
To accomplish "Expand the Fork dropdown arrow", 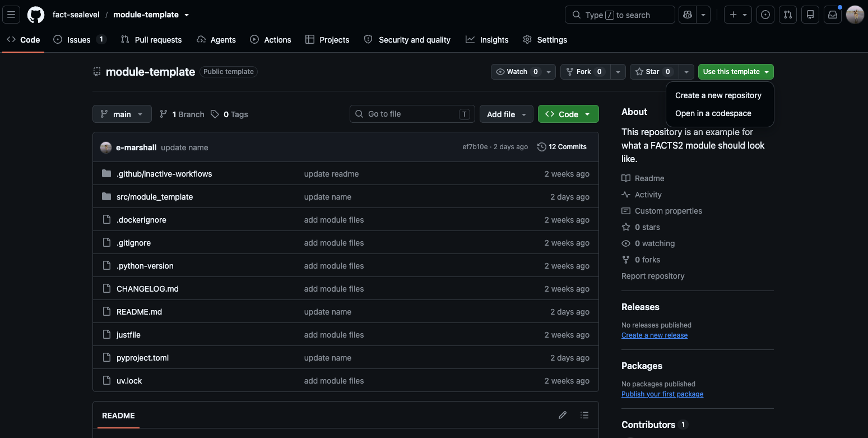I will (x=618, y=72).
